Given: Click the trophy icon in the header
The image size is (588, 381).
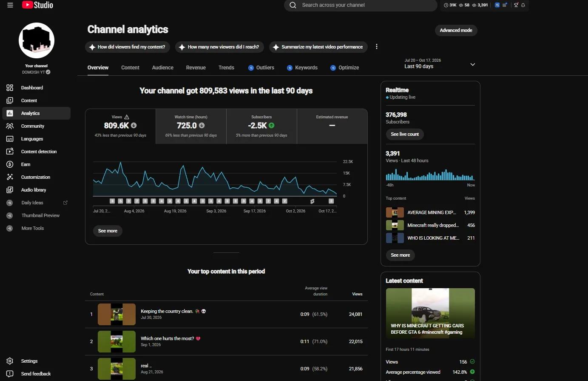Looking at the screenshot, I should (x=516, y=5).
